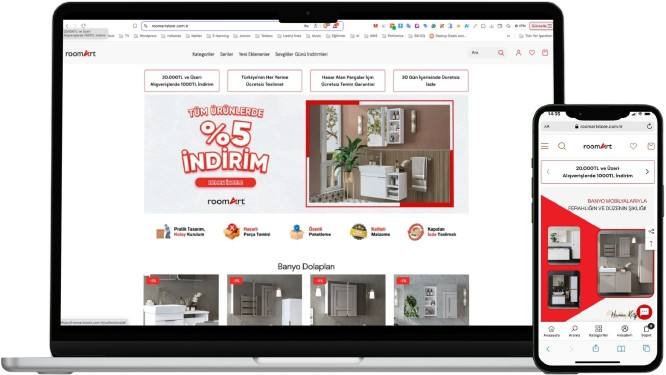This screenshot has width=666, height=375.
Task: Click the Türkiye'nin Her Yerine Ücretsiz Teslimat box
Action: 265,81
